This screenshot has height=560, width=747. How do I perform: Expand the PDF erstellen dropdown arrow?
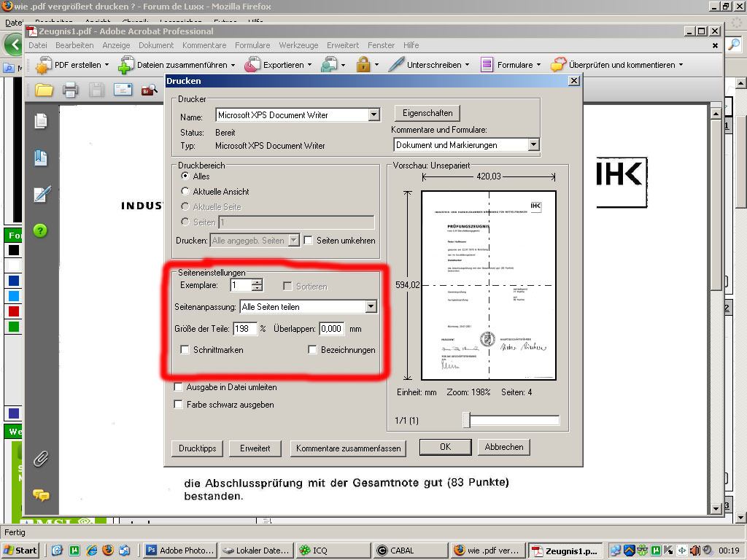[107, 65]
